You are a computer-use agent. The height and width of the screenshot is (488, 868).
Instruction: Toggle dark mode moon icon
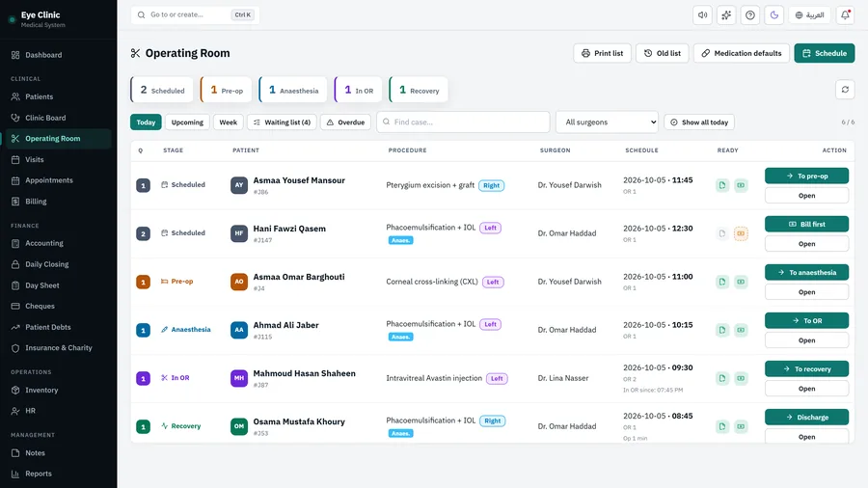773,14
